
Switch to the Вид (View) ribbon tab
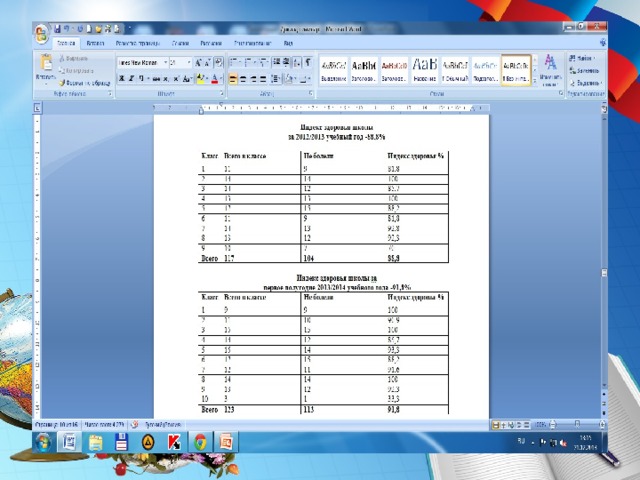tap(288, 43)
